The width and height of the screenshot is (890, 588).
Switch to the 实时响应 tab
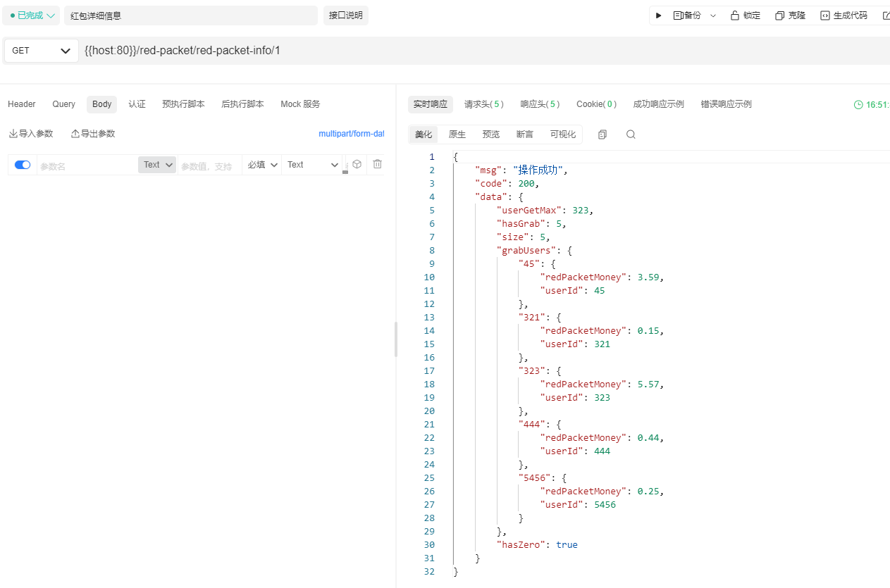pos(431,104)
